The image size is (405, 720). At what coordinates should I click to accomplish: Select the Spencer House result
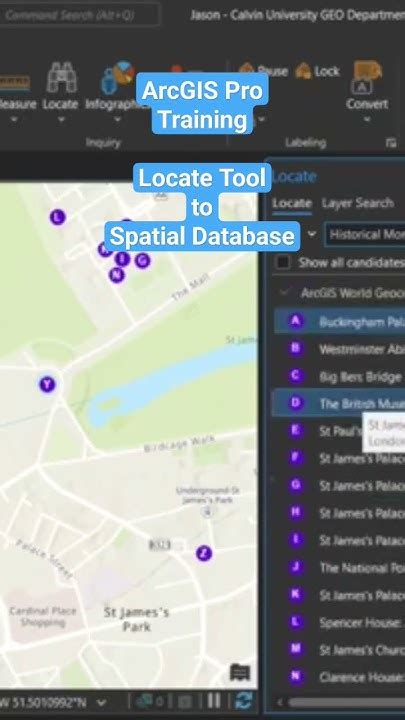[x=339, y=622]
